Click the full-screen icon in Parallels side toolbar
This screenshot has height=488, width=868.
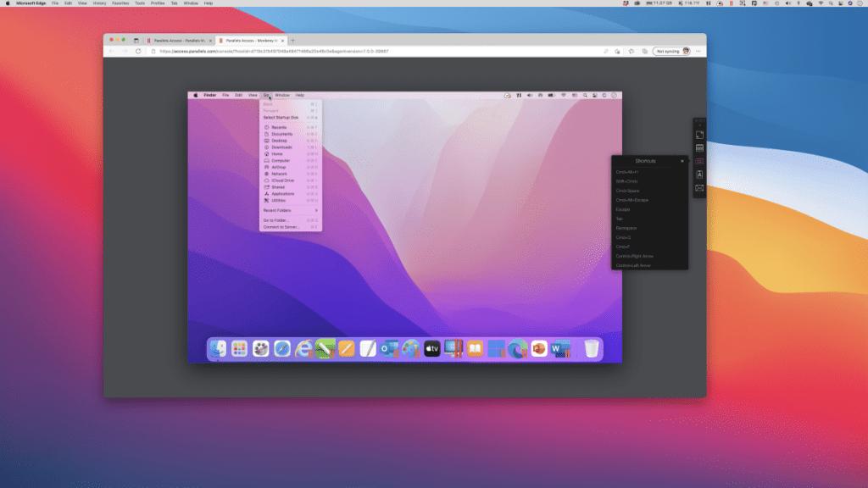[x=699, y=135]
